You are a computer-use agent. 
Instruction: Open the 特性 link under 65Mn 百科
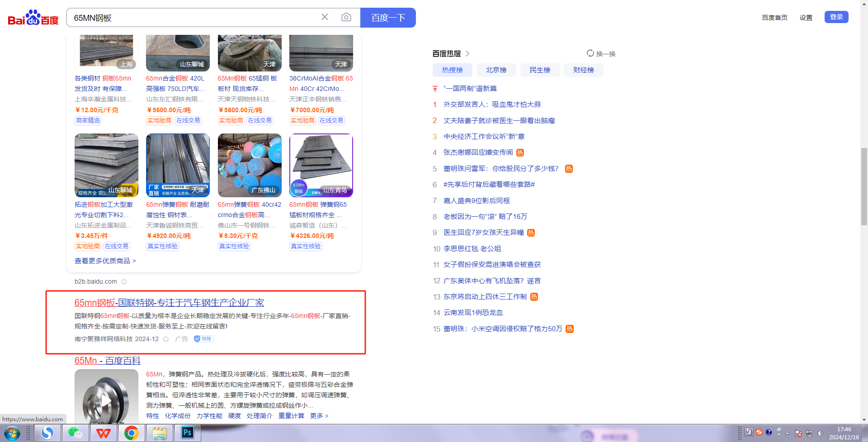click(153, 416)
